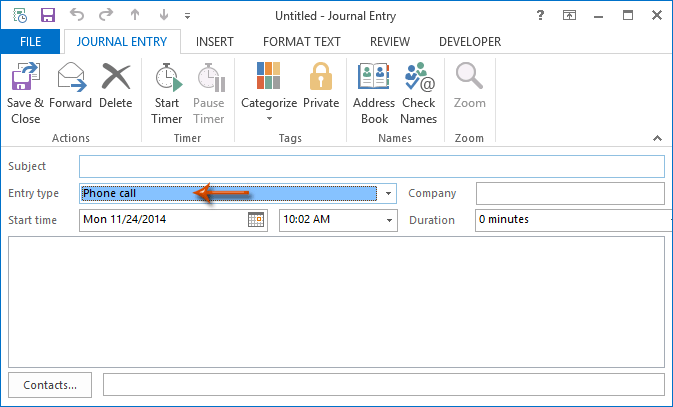Click into the Subject text field
The image size is (673, 407).
click(371, 166)
